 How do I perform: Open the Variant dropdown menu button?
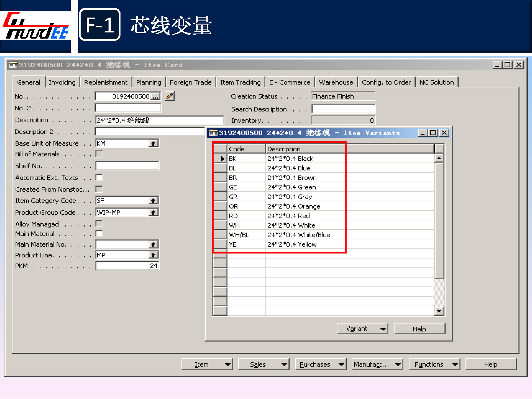pyautogui.click(x=362, y=329)
